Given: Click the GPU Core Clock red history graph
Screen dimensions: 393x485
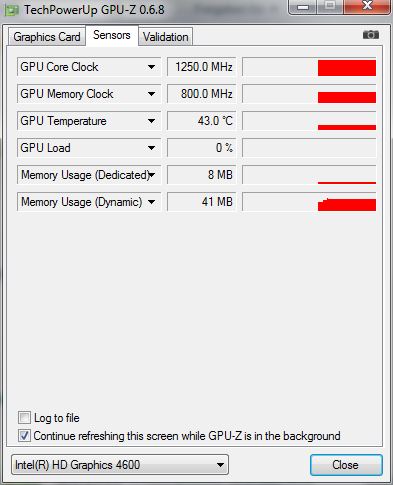Looking at the screenshot, I should point(309,67).
